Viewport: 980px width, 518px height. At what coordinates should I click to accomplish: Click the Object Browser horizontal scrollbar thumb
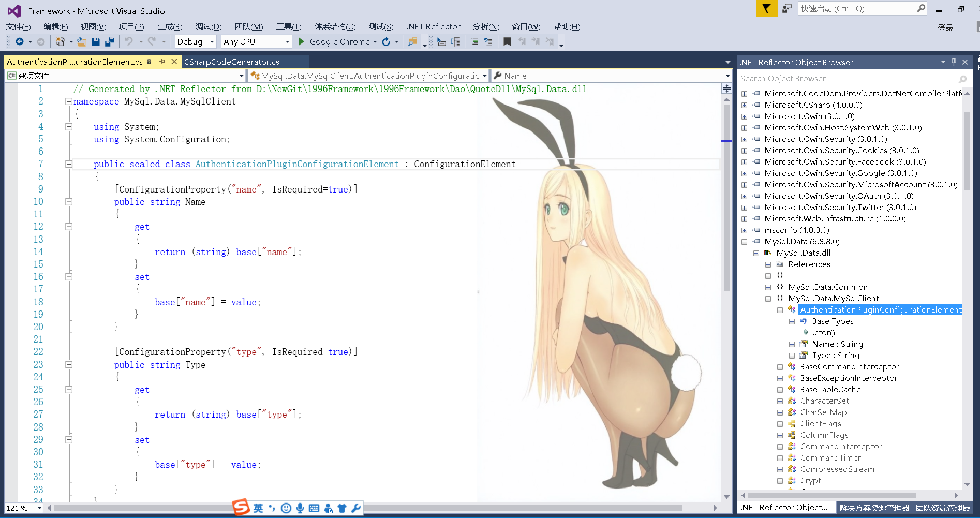[831, 496]
